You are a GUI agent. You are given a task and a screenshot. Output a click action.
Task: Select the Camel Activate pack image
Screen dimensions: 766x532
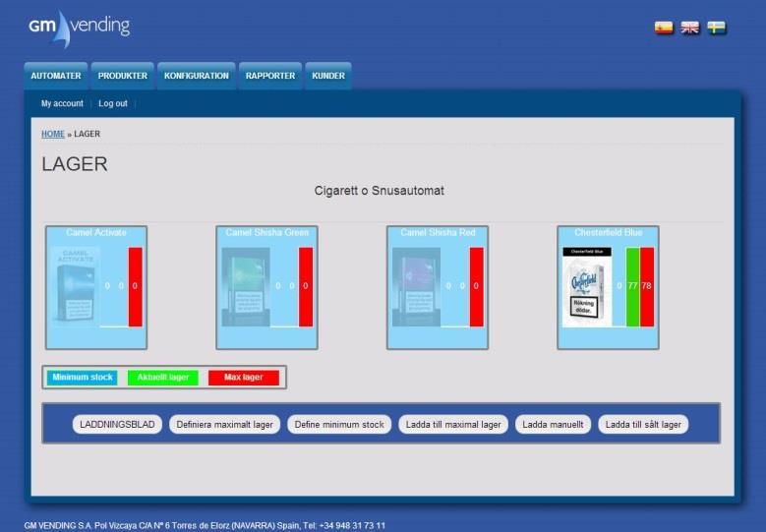pos(76,287)
